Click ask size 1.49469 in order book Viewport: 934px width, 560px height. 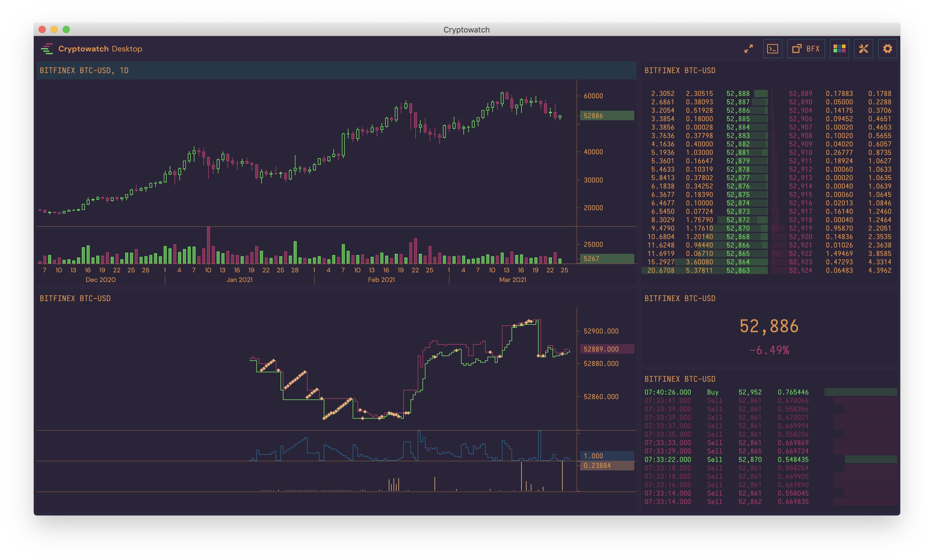tap(839, 254)
